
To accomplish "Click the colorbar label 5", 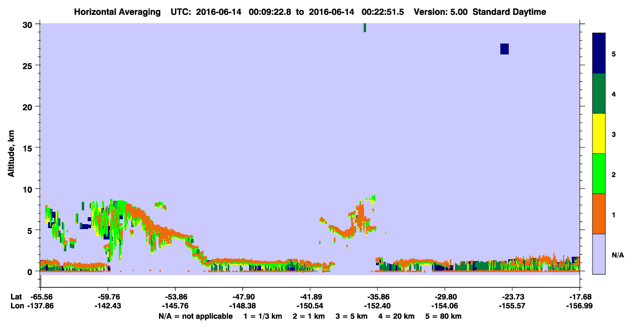I will [x=614, y=53].
